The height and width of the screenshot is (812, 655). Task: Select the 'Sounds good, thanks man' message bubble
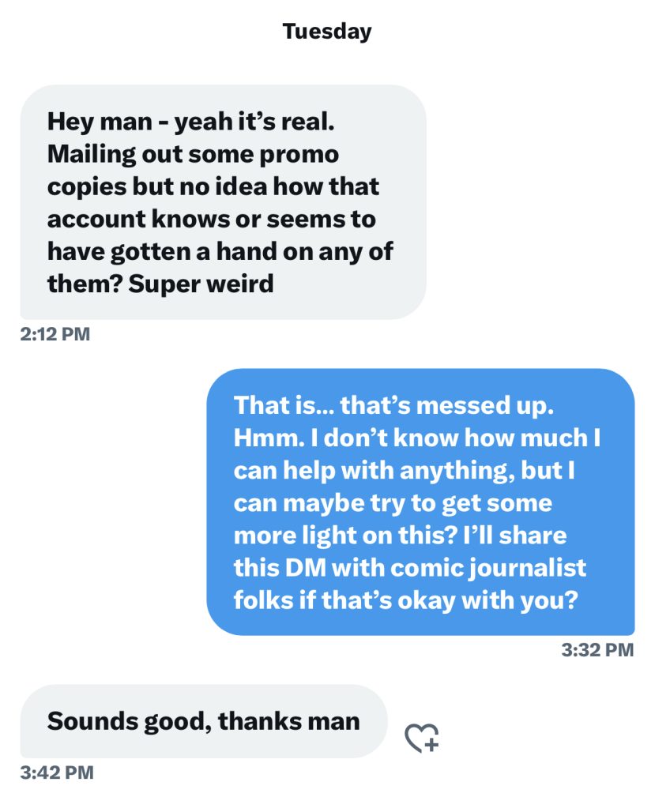(204, 721)
